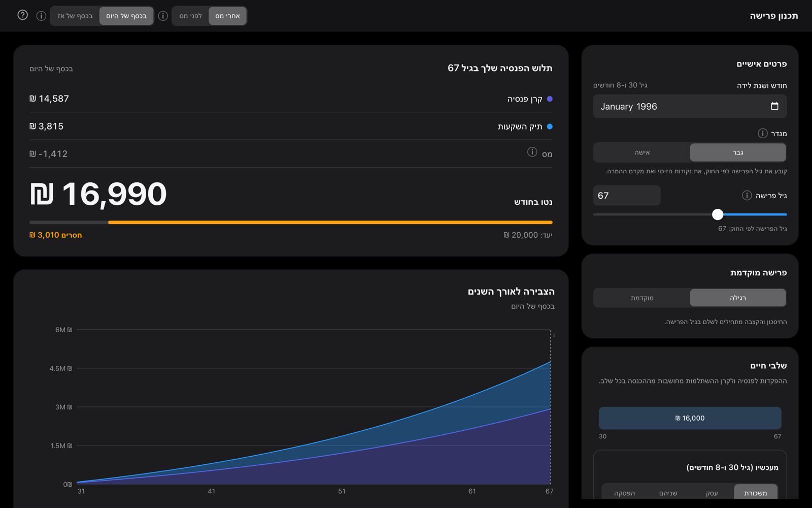Screen dimensions: 812x508
Task: Click the dashed age 67 marker on chart
Action: (550, 406)
